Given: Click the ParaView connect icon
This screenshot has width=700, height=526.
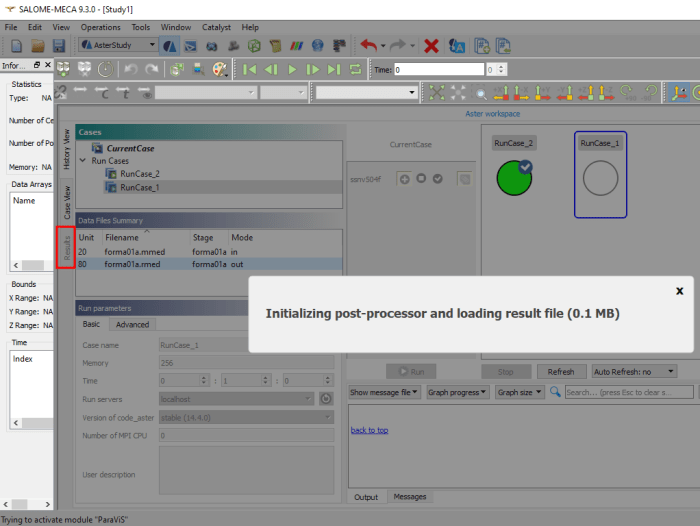Looking at the screenshot, I should 63,69.
